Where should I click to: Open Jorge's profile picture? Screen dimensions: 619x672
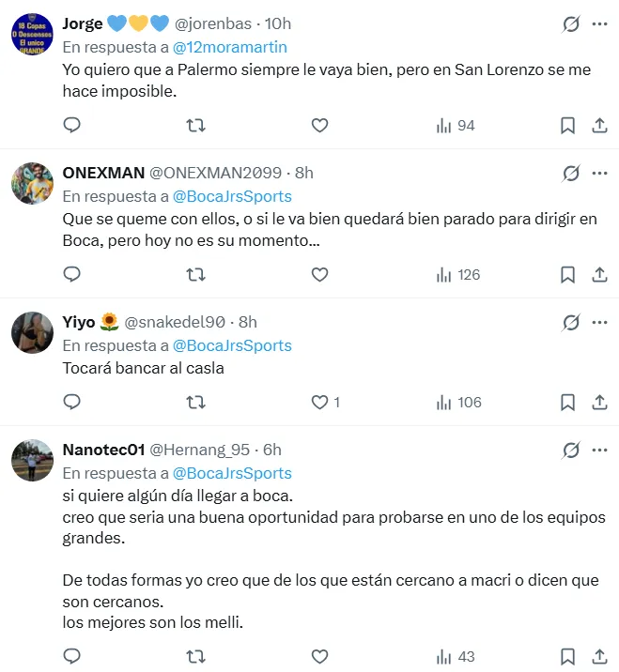(33, 35)
